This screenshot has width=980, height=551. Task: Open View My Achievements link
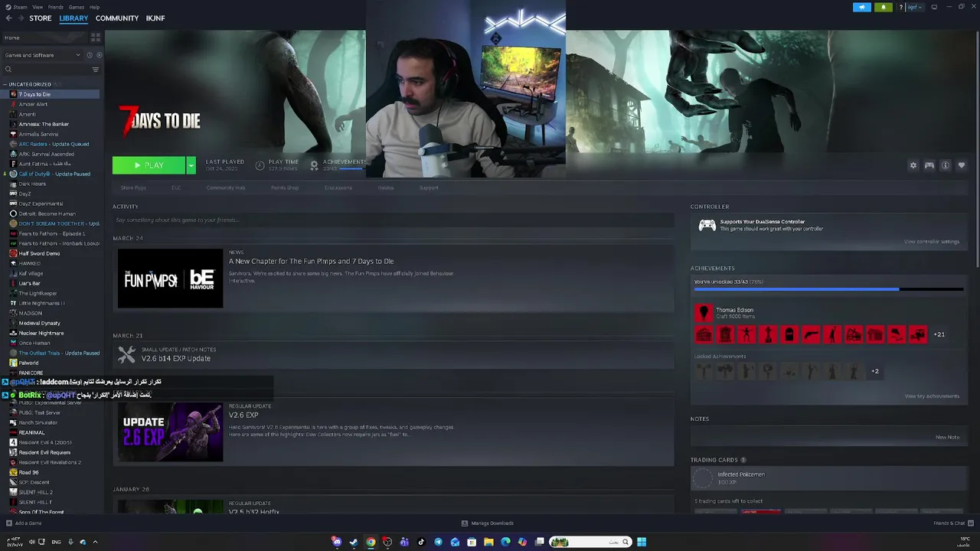pyautogui.click(x=932, y=396)
